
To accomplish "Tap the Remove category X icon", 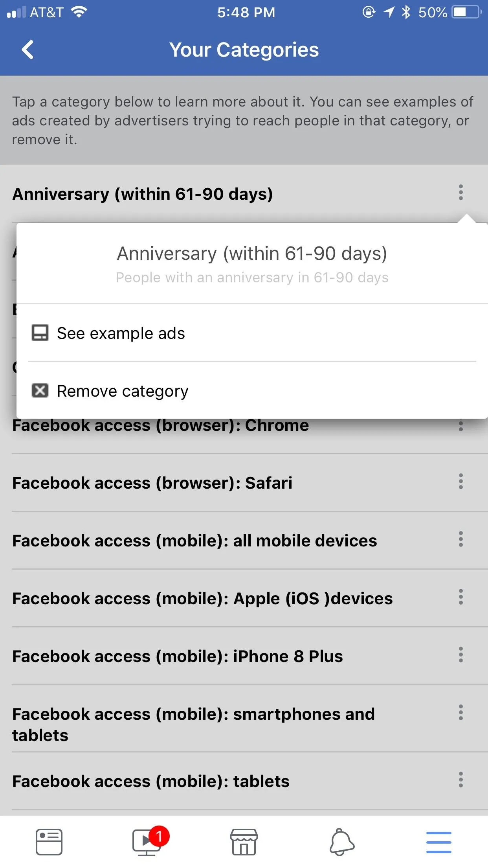I will pos(40,391).
